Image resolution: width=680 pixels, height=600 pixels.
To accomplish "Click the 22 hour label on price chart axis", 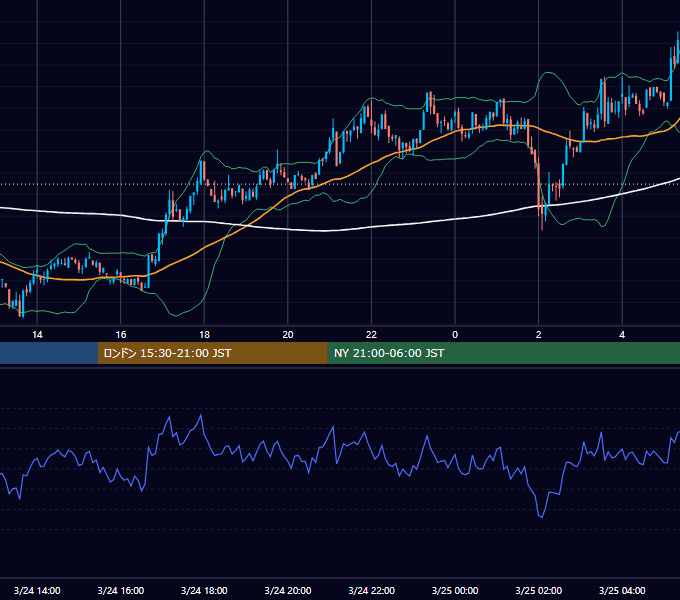I will click(x=371, y=335).
